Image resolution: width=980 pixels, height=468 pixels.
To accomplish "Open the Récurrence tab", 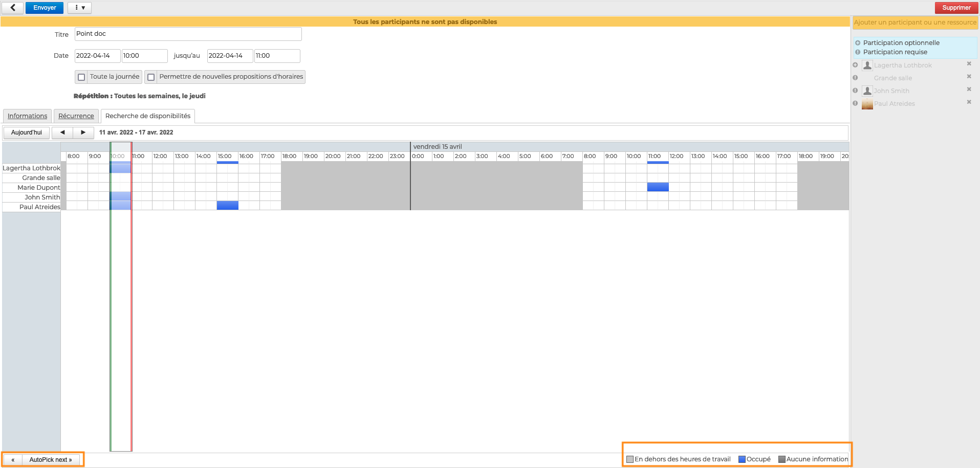I will pyautogui.click(x=76, y=116).
